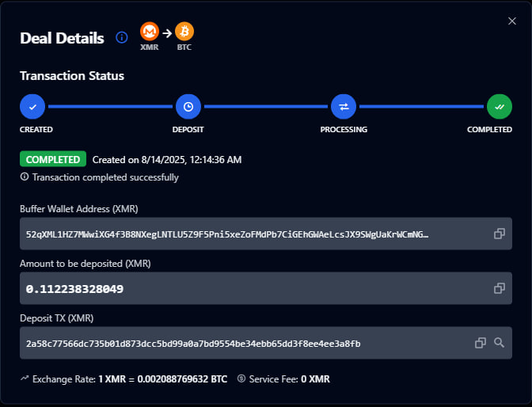Click the orange Monero XMR coin icon

(x=150, y=32)
